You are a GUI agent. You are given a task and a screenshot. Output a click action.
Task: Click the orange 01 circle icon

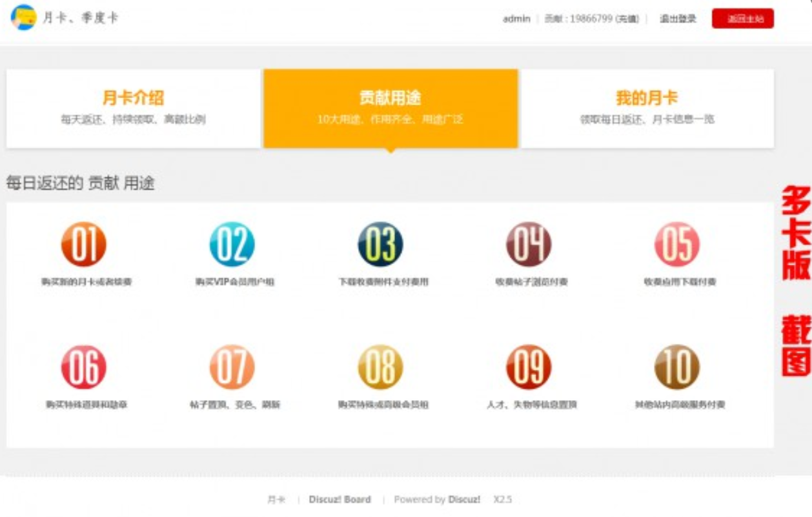coord(84,244)
